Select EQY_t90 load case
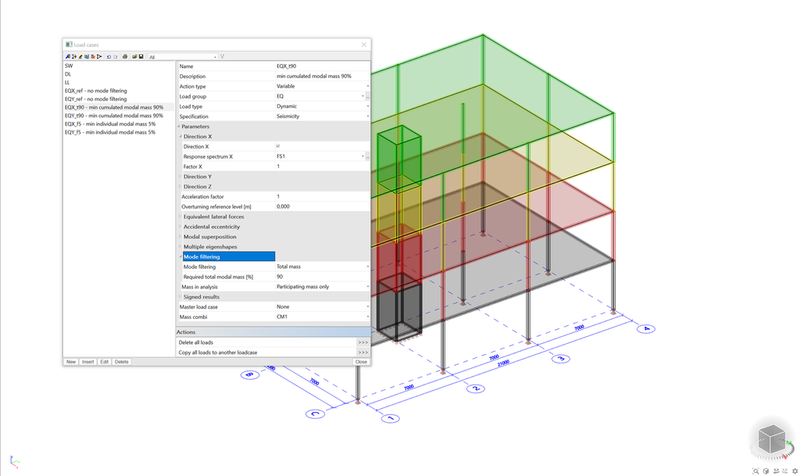800x476 pixels. point(114,116)
